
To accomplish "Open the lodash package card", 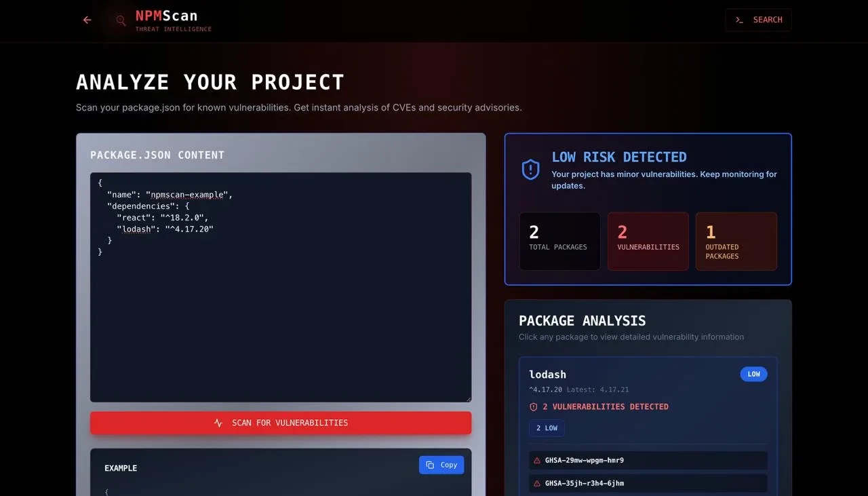I will [648, 426].
